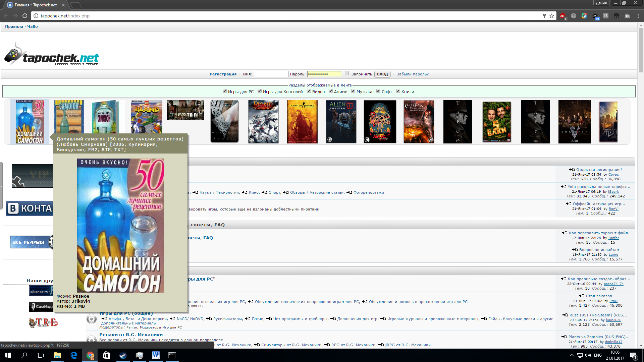Screen dimensions: 644x362
Task: Open the Ёлки 5 movie poster
Action: (x=497, y=122)
